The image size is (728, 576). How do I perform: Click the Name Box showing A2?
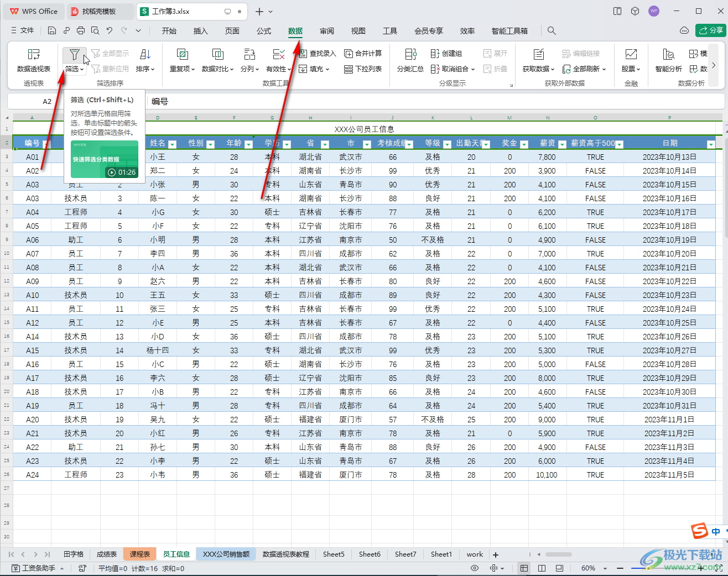coord(47,101)
